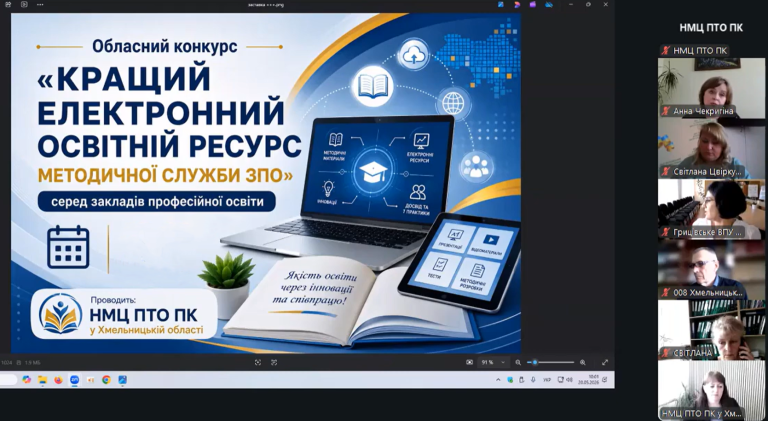Launch Firefox from the taskbar
768x421 pixels.
coord(58,379)
